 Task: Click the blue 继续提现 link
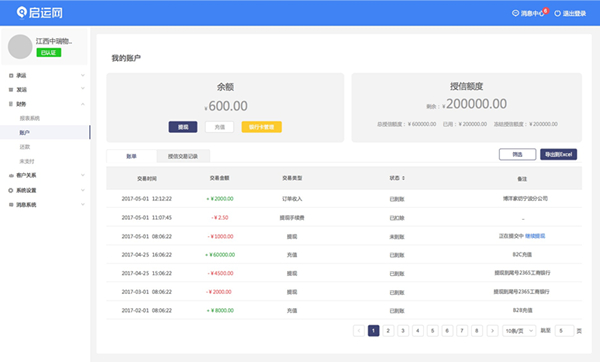[x=535, y=236]
